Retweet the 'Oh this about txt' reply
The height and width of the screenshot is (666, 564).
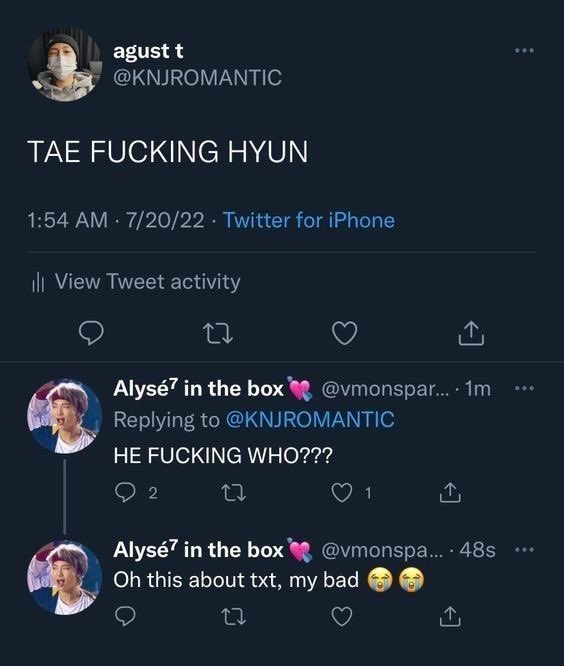pyautogui.click(x=234, y=617)
